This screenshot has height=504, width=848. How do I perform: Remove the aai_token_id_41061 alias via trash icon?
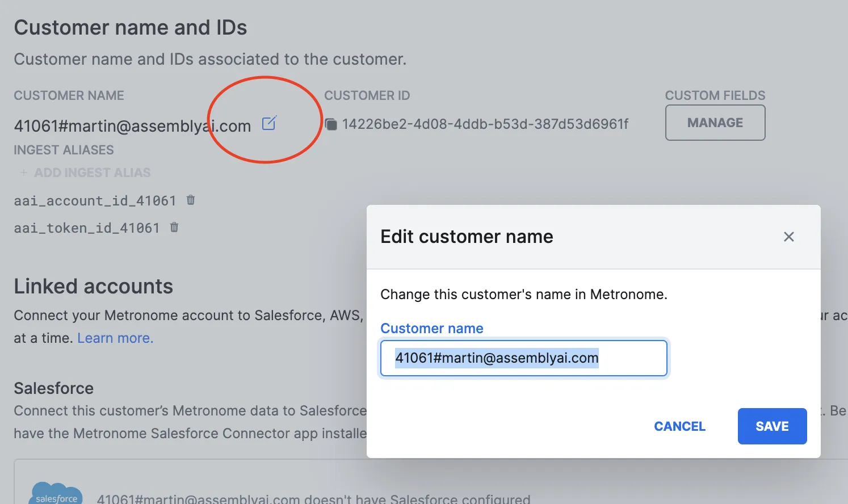tap(174, 227)
